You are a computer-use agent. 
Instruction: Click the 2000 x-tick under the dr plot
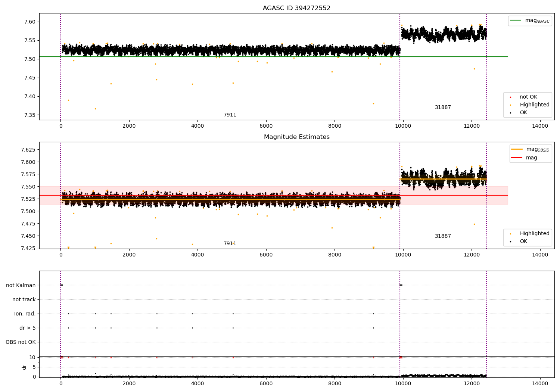(x=129, y=384)
